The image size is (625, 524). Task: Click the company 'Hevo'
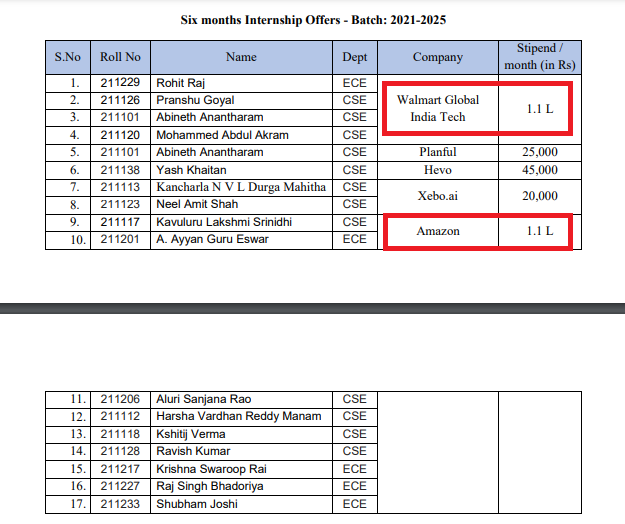coord(438,170)
